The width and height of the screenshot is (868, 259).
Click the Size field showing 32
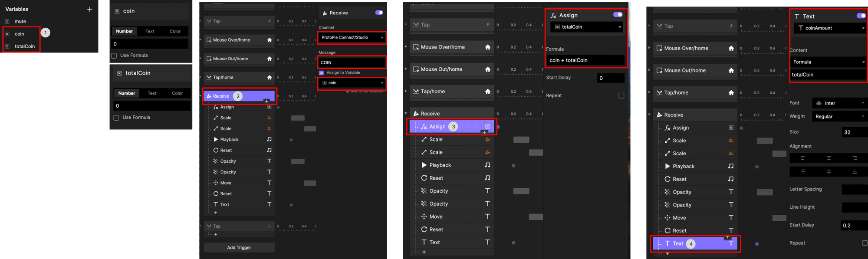pyautogui.click(x=854, y=132)
